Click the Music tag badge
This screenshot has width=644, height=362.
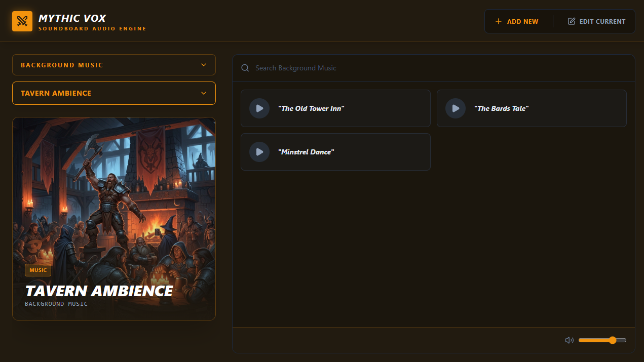[x=38, y=270]
